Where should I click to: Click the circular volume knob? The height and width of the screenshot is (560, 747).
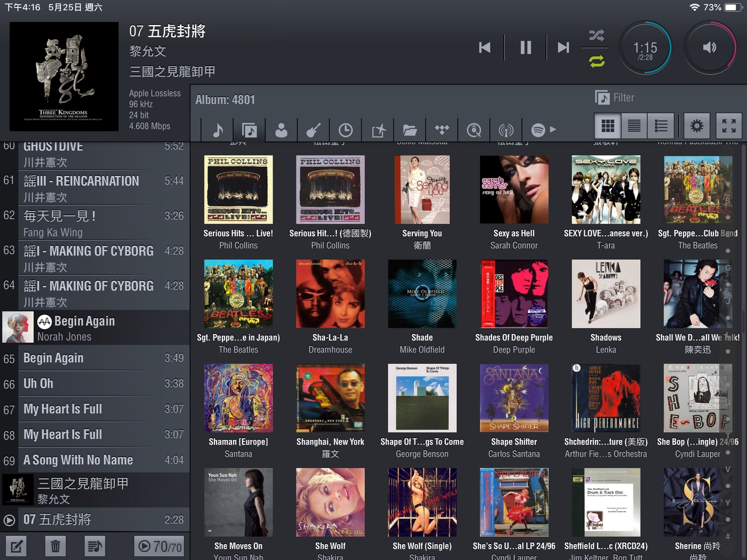click(710, 48)
